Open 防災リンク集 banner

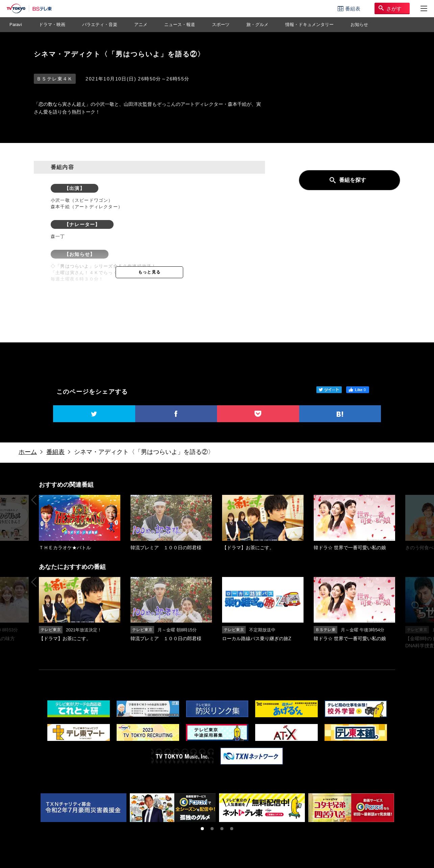pyautogui.click(x=217, y=709)
